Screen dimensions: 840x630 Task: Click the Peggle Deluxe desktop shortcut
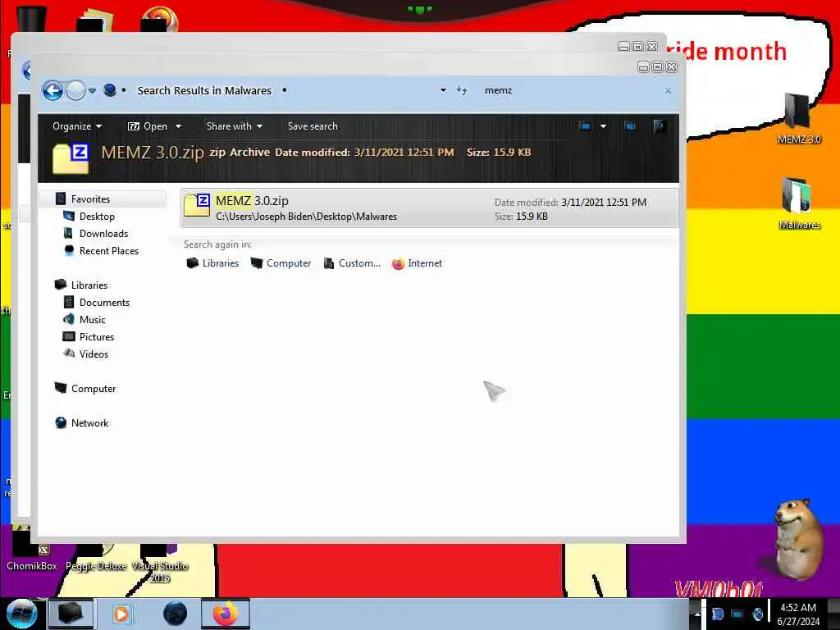(x=96, y=557)
